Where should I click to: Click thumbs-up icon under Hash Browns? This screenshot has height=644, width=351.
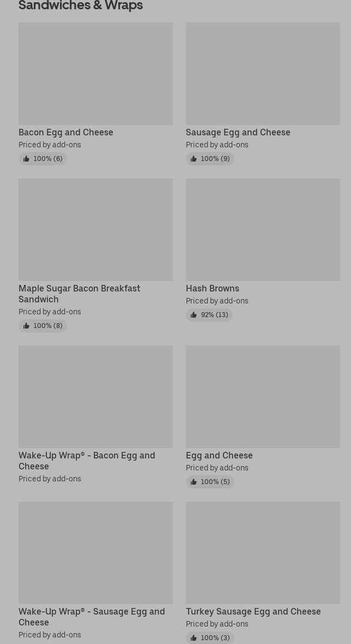coord(193,314)
